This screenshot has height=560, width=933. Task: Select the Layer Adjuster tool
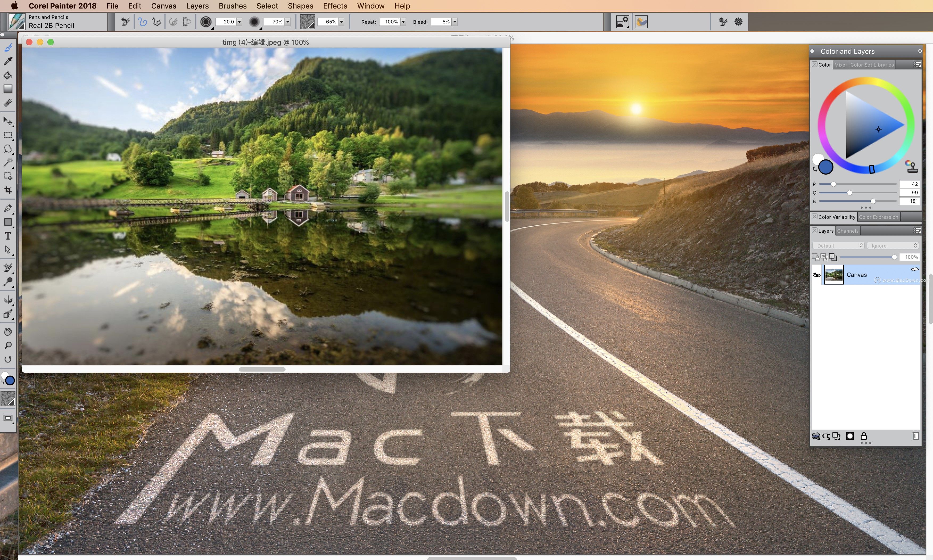(x=8, y=121)
